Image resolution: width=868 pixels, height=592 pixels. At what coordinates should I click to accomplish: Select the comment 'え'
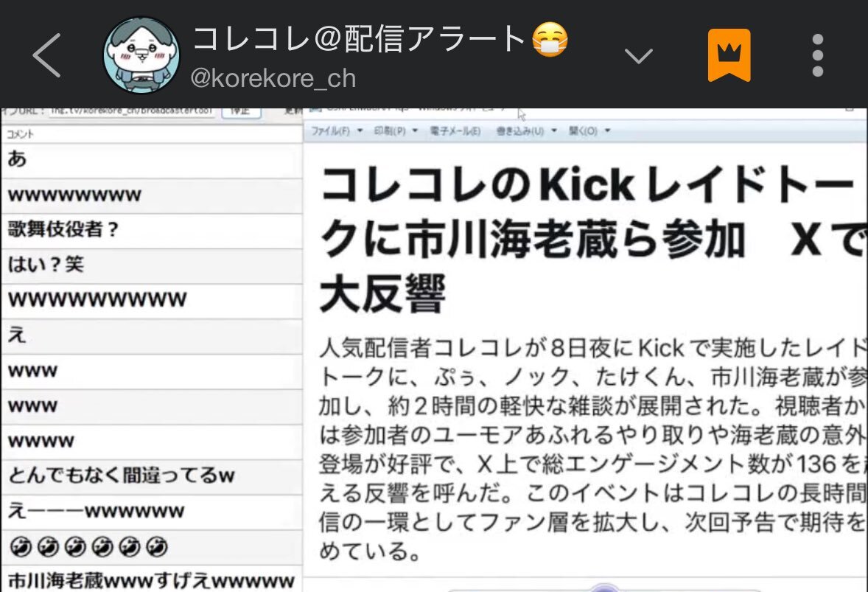[152, 336]
